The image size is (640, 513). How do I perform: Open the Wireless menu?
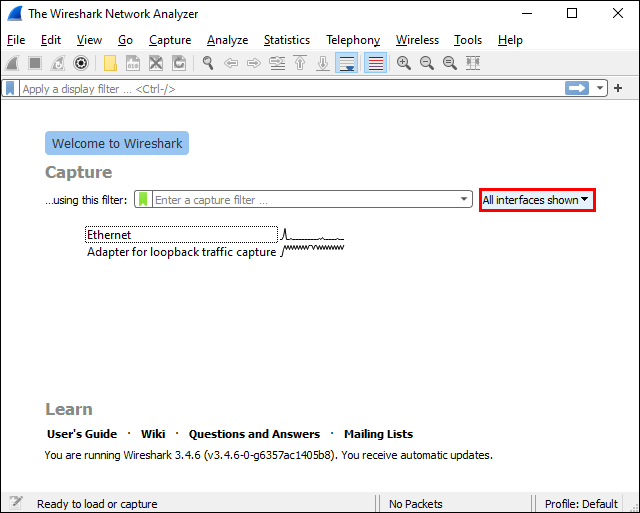click(x=417, y=40)
